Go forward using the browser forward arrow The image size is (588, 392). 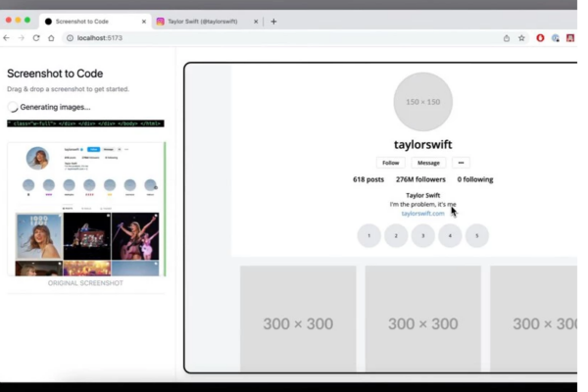[x=21, y=38]
